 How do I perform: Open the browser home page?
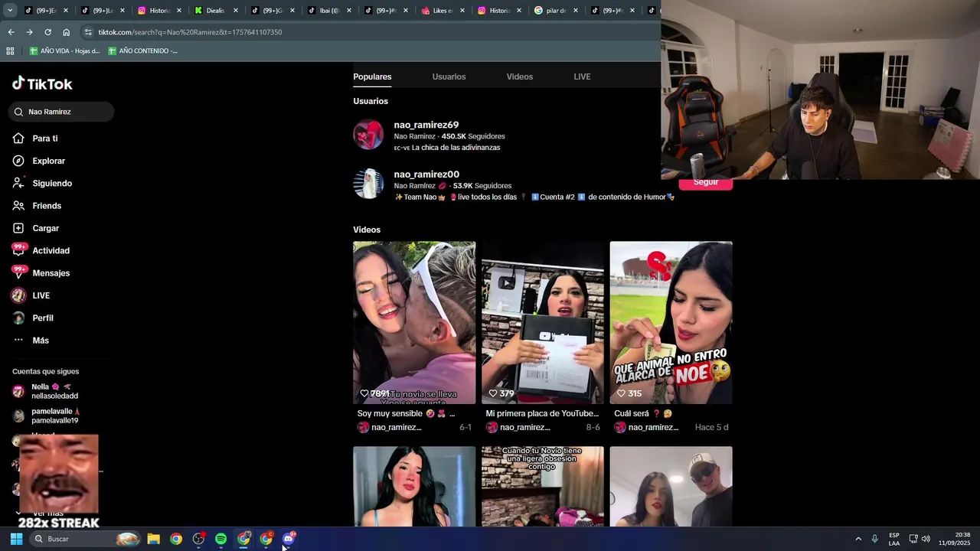66,32
